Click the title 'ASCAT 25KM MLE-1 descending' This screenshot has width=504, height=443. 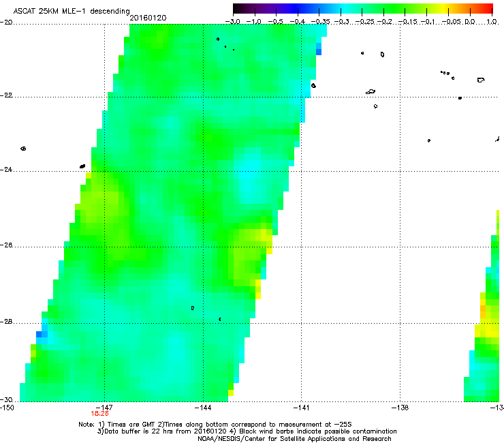tap(72, 11)
